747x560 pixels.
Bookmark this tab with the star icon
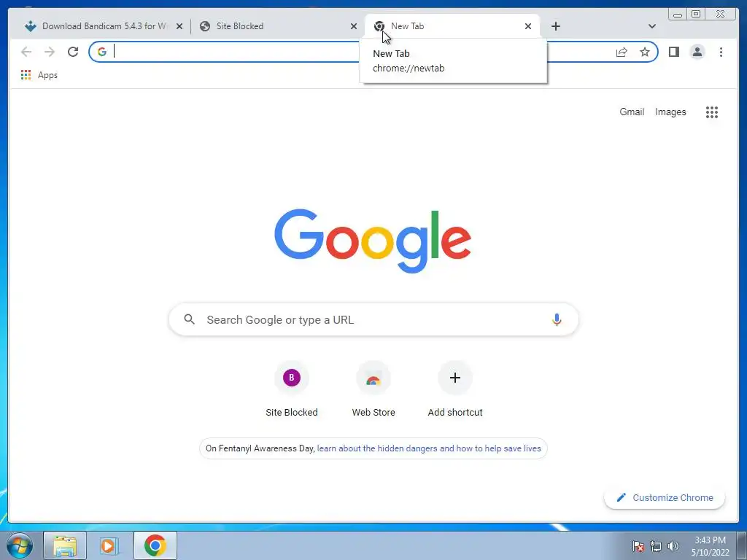645,52
